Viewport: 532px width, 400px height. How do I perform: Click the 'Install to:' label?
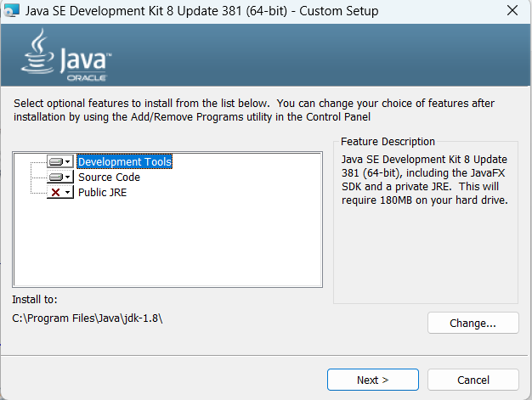35,299
